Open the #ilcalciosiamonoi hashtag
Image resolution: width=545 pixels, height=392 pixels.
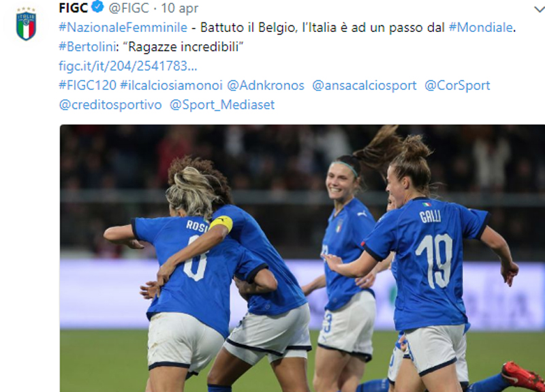[171, 86]
